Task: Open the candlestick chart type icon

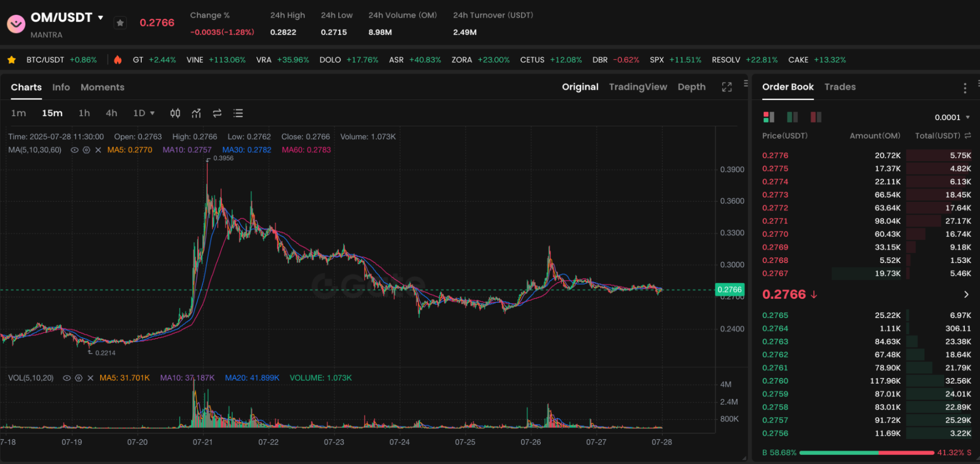Action: [175, 113]
